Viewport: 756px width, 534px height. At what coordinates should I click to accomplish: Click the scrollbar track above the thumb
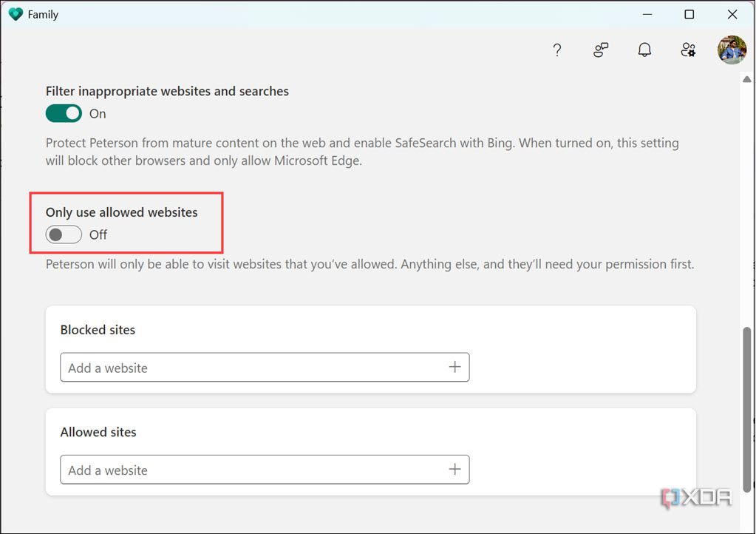pos(747,200)
